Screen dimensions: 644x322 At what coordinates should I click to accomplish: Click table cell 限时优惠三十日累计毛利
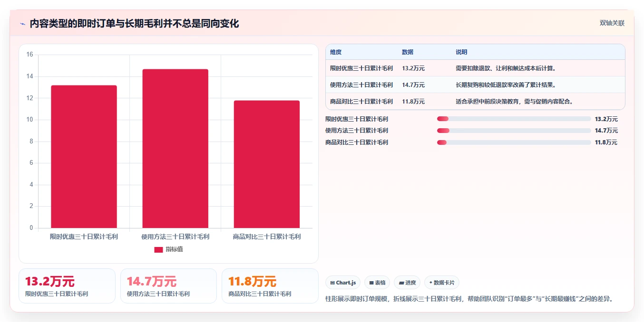[x=361, y=68]
